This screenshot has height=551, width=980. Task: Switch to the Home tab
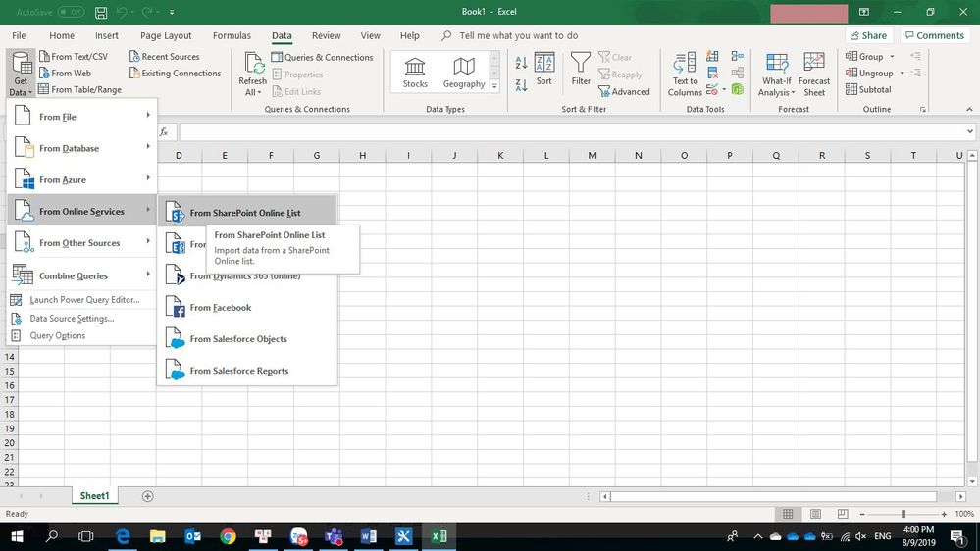pos(62,35)
